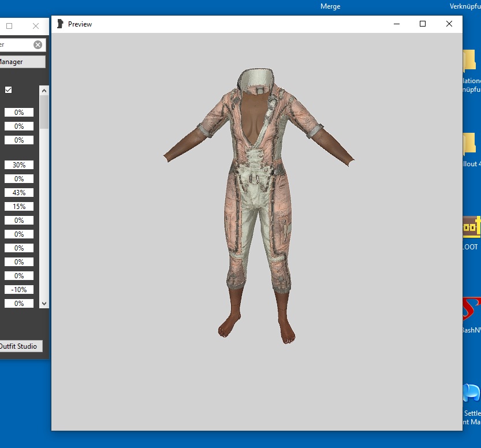Edit the 43% slider value field
Image resolution: width=481 pixels, height=448 pixels.
point(18,192)
